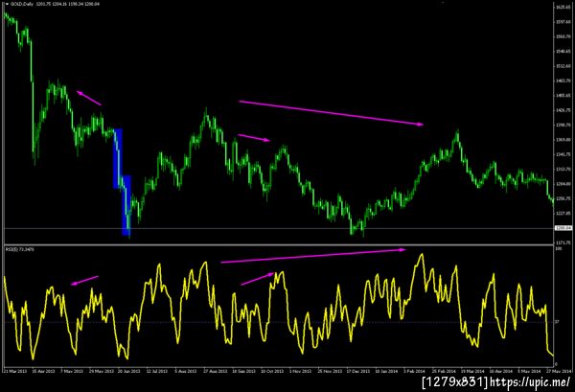Image resolution: width=575 pixels, height=392 pixels.
Task: Click the 1171.75 price axis label
Action: click(563, 242)
